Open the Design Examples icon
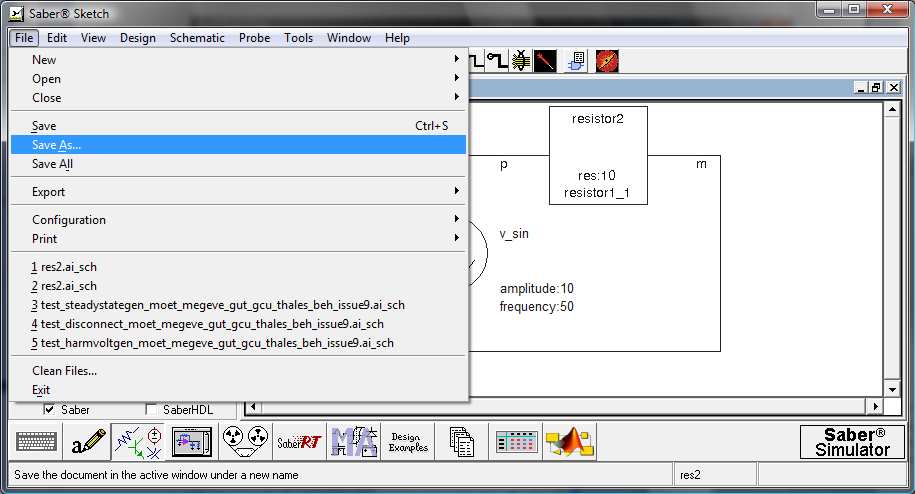Screen dimensions: 915x494 pos(408,442)
